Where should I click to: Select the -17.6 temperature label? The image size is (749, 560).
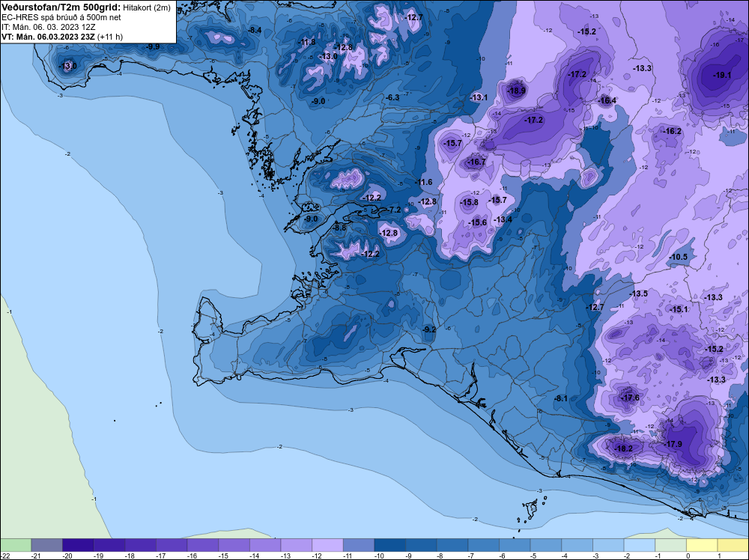pyautogui.click(x=630, y=398)
